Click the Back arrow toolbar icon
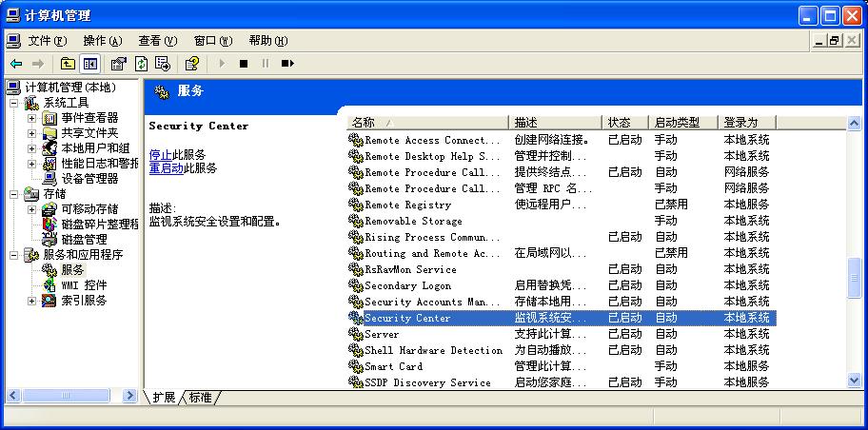868x430 pixels. point(16,64)
